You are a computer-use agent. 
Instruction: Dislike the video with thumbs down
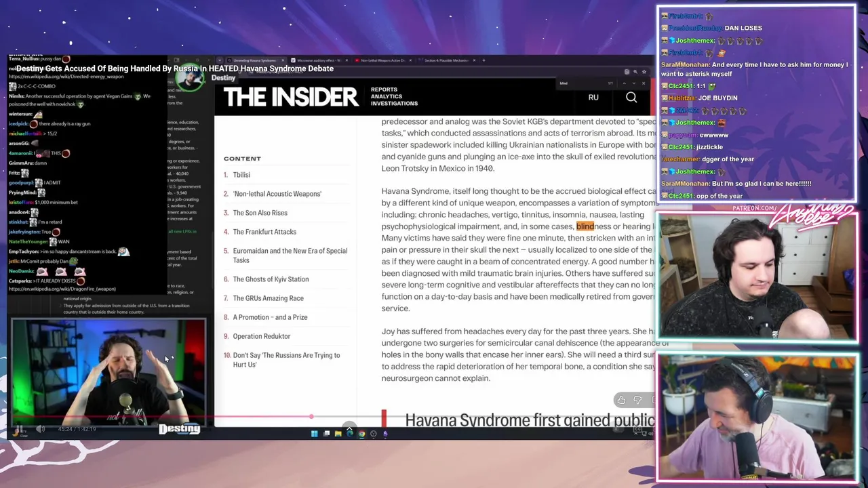click(637, 401)
